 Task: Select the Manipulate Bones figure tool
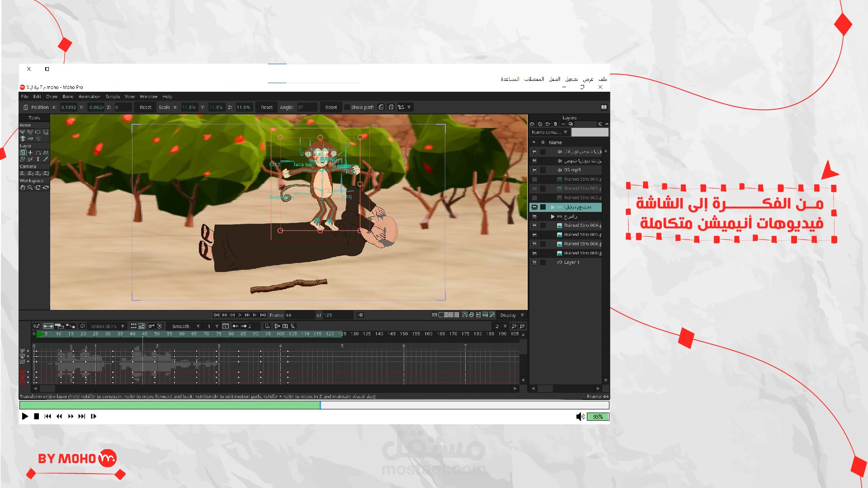coord(23,139)
